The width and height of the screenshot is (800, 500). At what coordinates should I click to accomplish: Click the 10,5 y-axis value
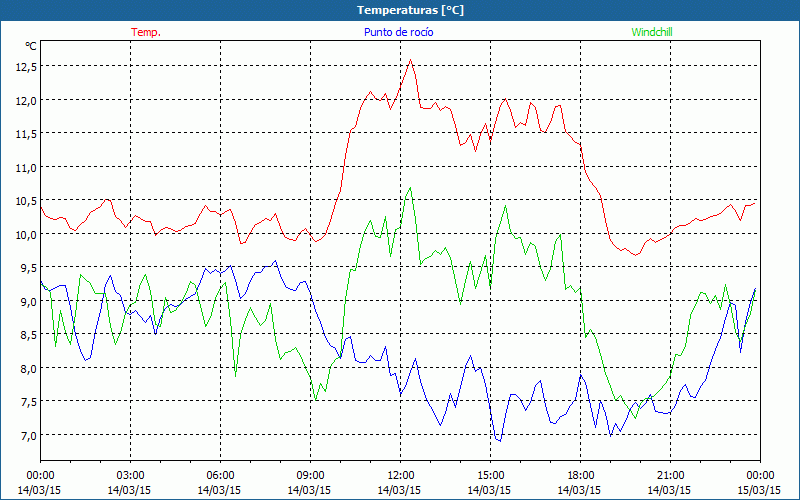(27, 201)
